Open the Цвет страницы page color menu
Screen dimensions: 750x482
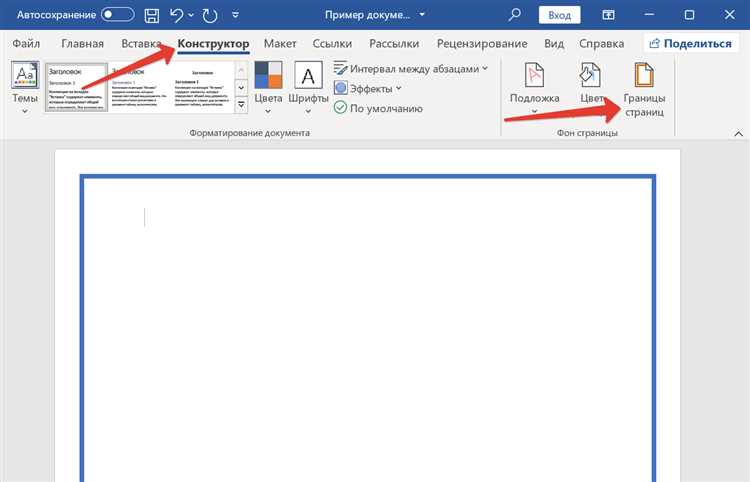(591, 84)
